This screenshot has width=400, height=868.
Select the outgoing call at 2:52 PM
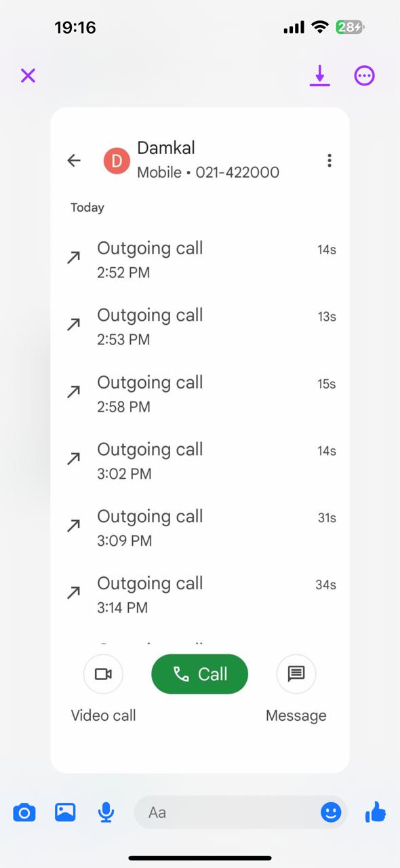[x=200, y=259]
